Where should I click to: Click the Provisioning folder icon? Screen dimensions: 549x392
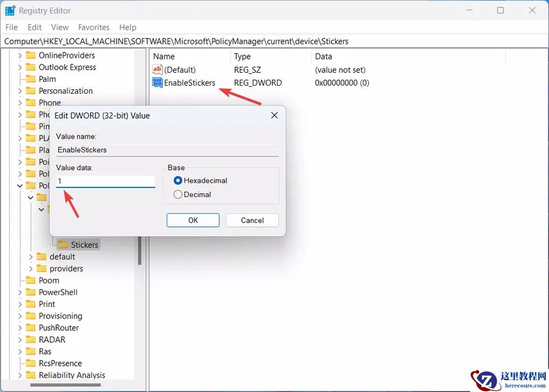tap(31, 316)
